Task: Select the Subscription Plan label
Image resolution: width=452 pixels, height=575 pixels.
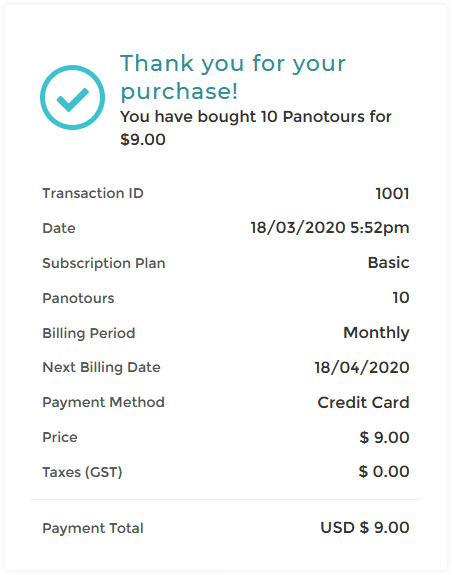Action: pyautogui.click(x=104, y=263)
